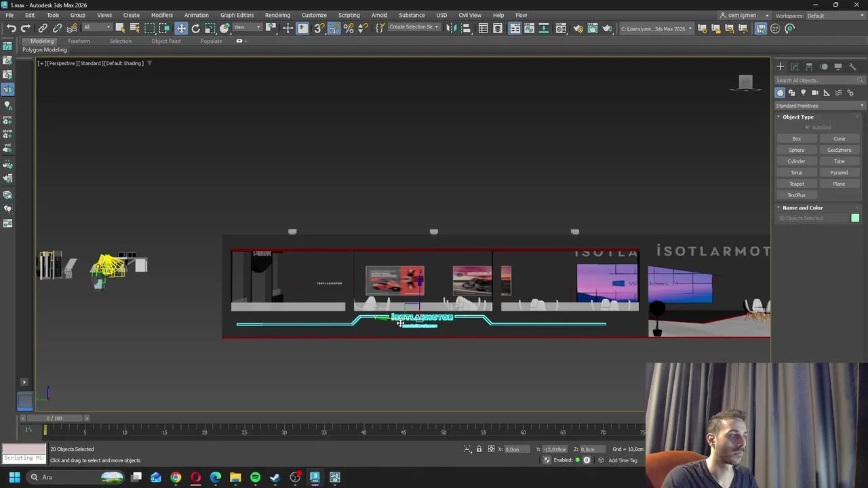The width and height of the screenshot is (868, 488).
Task: Open the reference coordinate View dropdown
Action: click(248, 28)
